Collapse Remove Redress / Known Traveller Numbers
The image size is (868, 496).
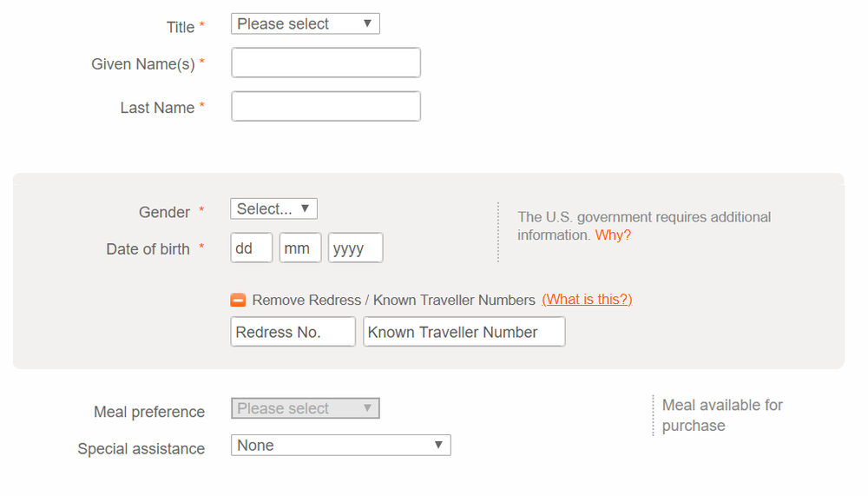point(393,301)
